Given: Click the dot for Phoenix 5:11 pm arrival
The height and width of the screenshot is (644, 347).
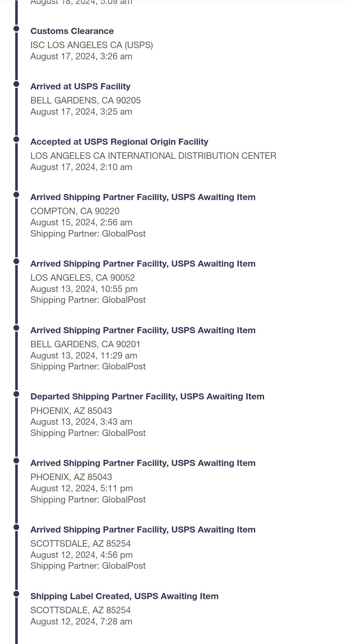Looking at the screenshot, I should (16, 461).
